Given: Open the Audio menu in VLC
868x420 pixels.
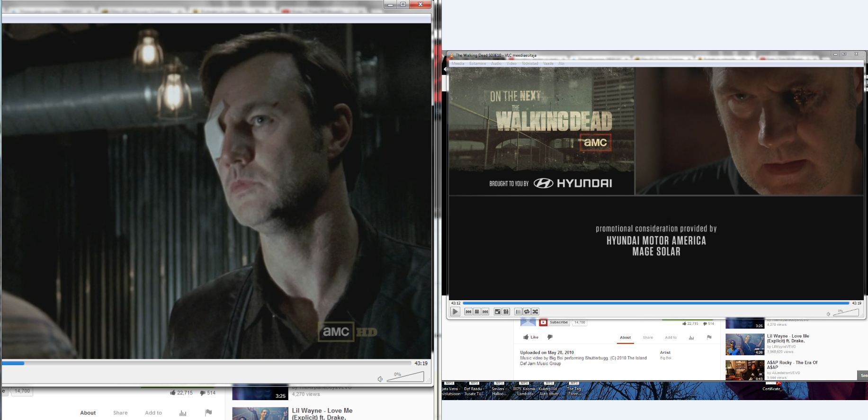Looking at the screenshot, I should 496,63.
